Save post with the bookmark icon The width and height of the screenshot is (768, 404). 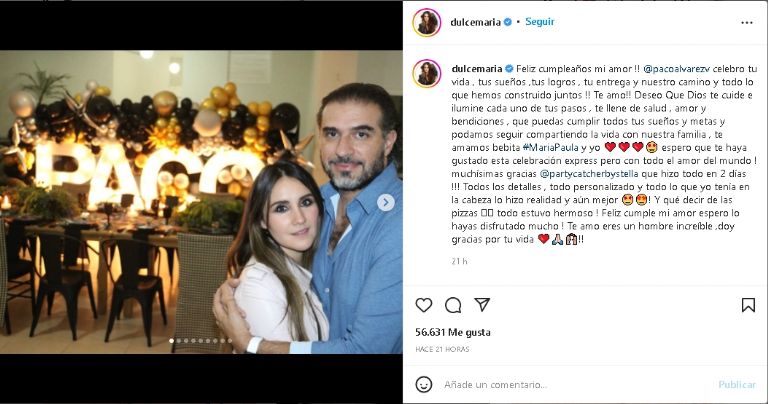pos(748,305)
